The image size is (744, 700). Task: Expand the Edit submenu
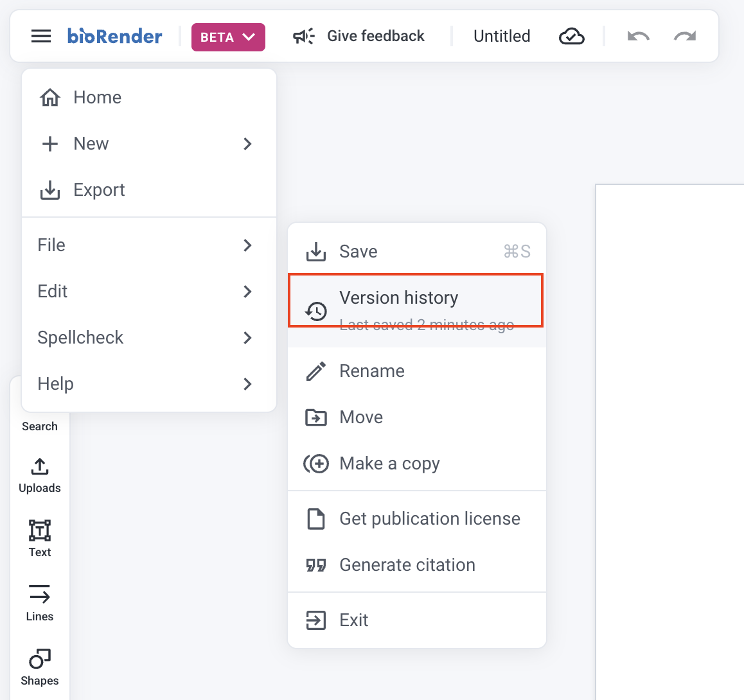click(149, 292)
